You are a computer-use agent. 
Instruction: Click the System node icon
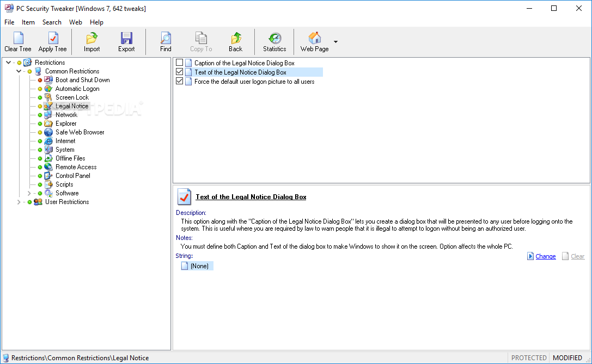[48, 150]
